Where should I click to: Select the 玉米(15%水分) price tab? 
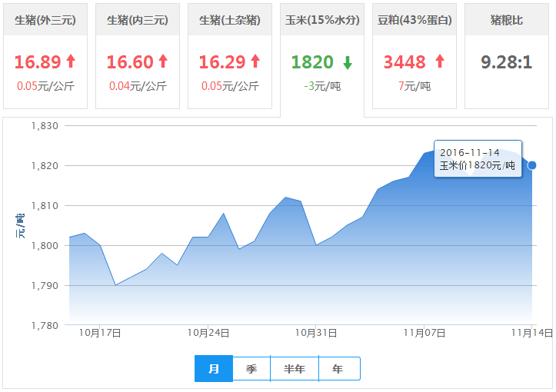pos(322,59)
